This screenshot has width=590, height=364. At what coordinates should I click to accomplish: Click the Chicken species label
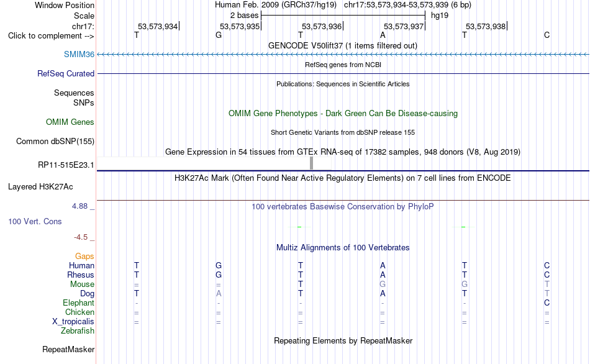[x=79, y=312]
